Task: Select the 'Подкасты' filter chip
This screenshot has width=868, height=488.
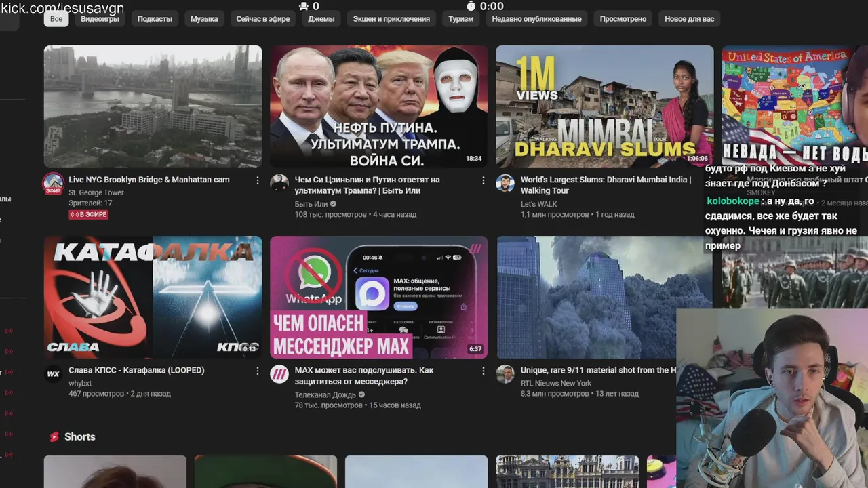Action: pos(155,19)
